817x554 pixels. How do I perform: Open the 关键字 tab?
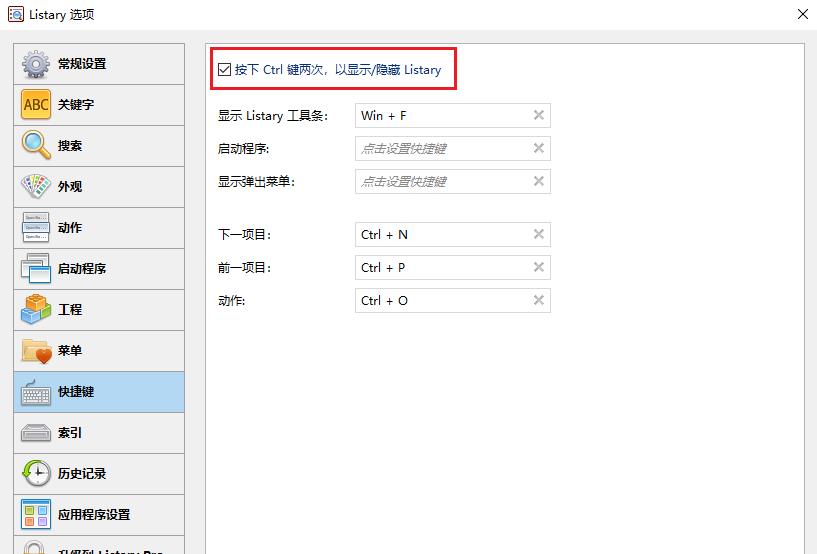point(99,105)
